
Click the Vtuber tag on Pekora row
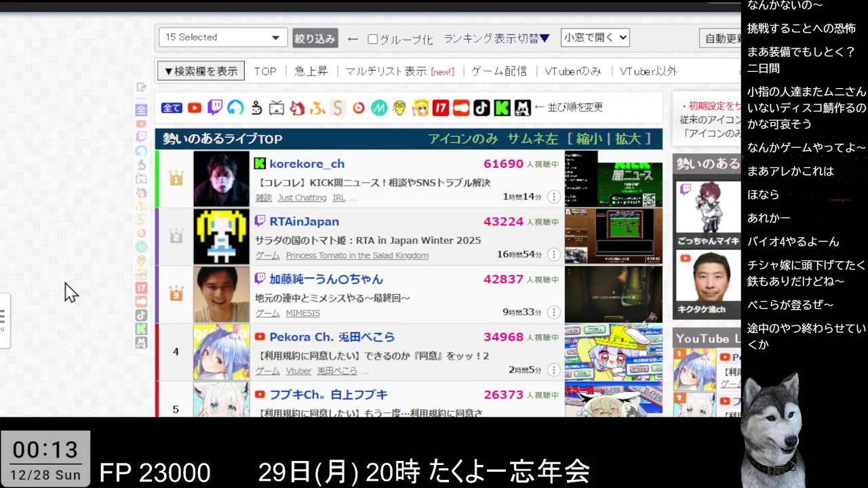[x=298, y=371]
